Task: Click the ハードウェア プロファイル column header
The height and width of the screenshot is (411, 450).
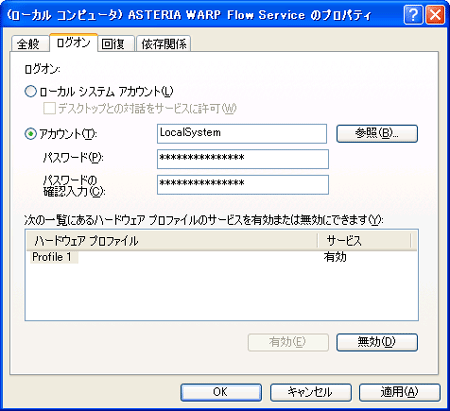Action: [172, 240]
